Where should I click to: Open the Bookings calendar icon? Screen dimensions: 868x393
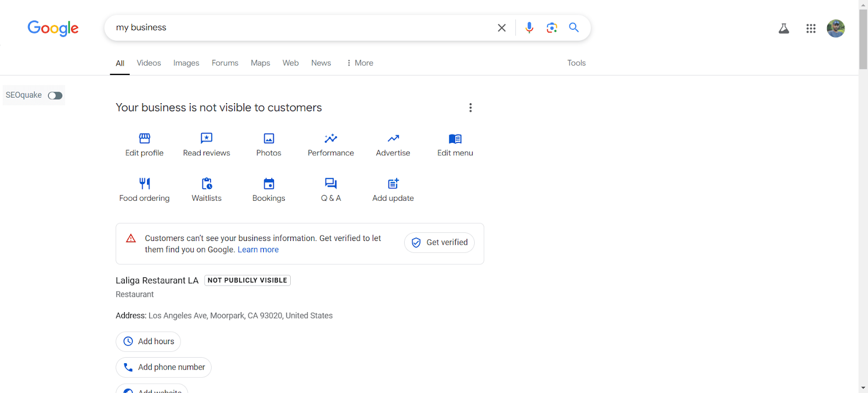pyautogui.click(x=269, y=183)
